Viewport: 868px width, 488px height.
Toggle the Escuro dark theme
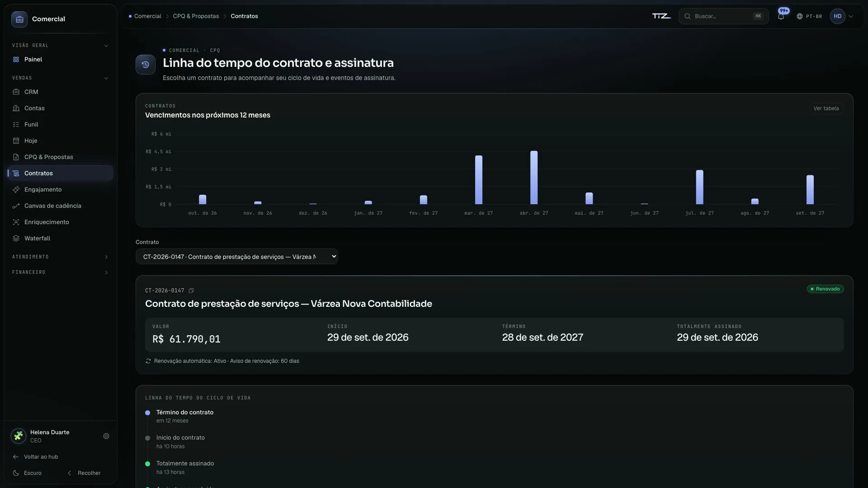(27, 473)
